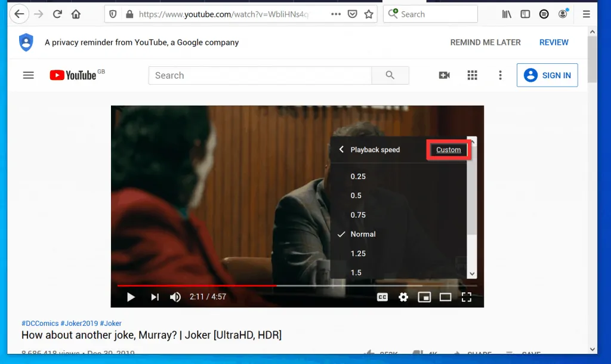Screen dimensions: 611x364
Task: Skip to the next video
Action: point(155,297)
